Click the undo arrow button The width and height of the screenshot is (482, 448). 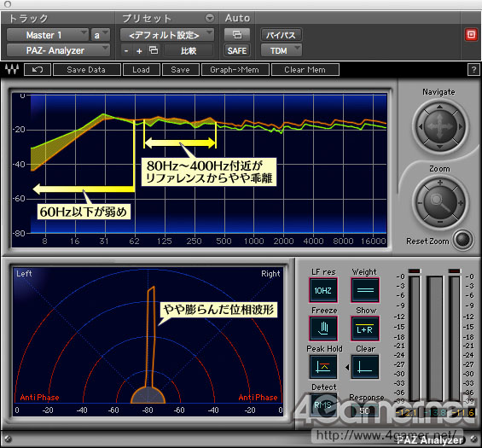point(38,69)
